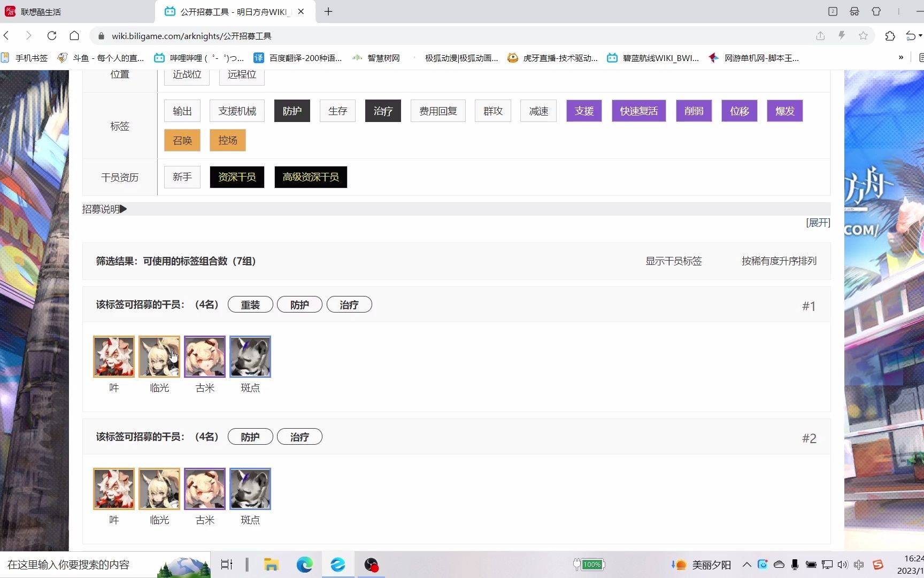Viewport: 924px width, 578px height.
Task: Toggle the orange 召唤 tag
Action: point(182,140)
